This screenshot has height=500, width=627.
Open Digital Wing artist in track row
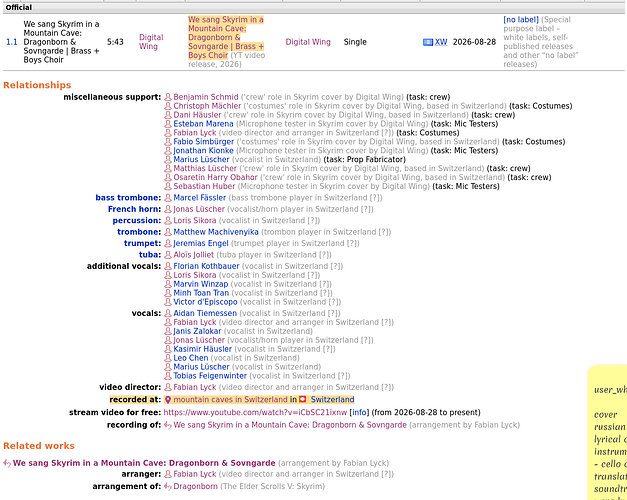pyautogui.click(x=151, y=42)
